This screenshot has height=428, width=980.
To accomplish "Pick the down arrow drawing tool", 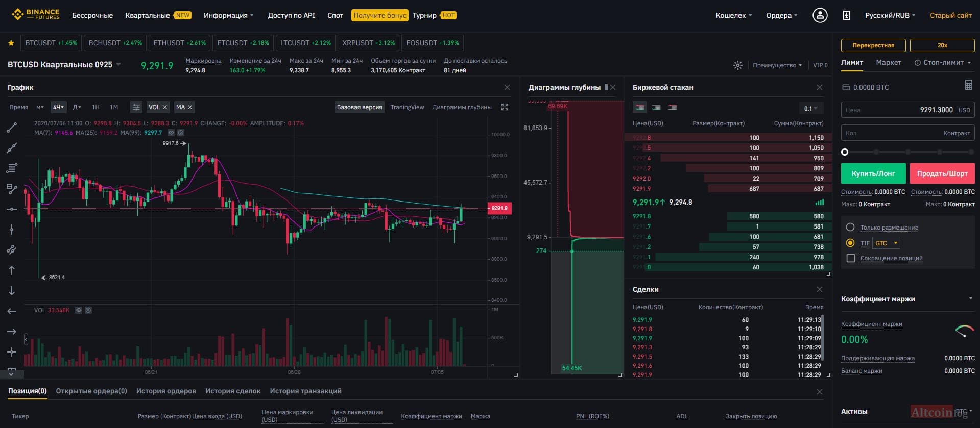I will click(12, 291).
